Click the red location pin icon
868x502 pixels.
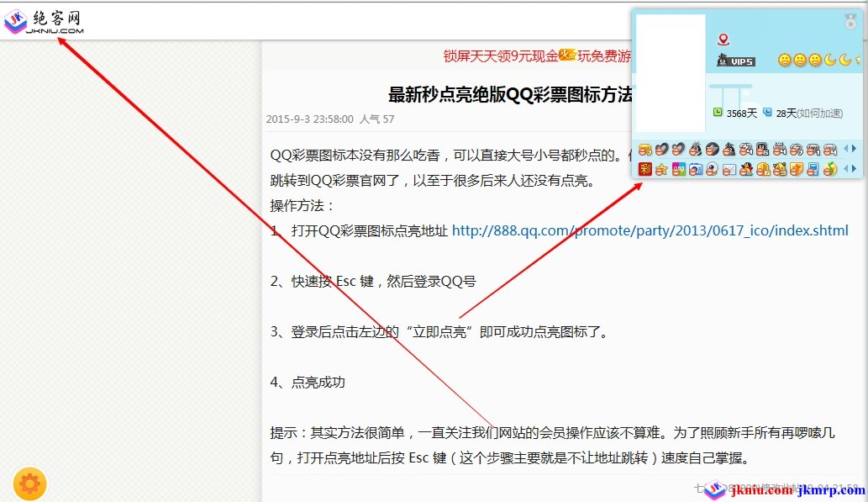[x=723, y=40]
